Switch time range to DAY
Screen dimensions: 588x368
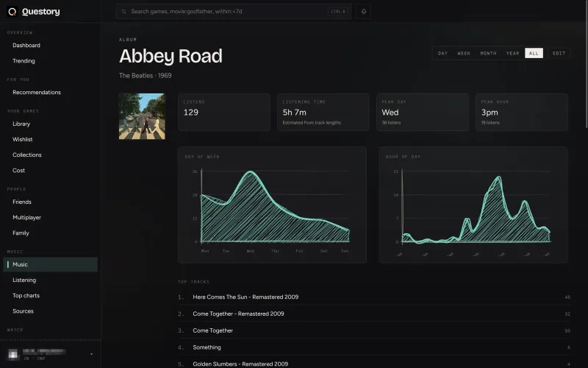(x=443, y=53)
